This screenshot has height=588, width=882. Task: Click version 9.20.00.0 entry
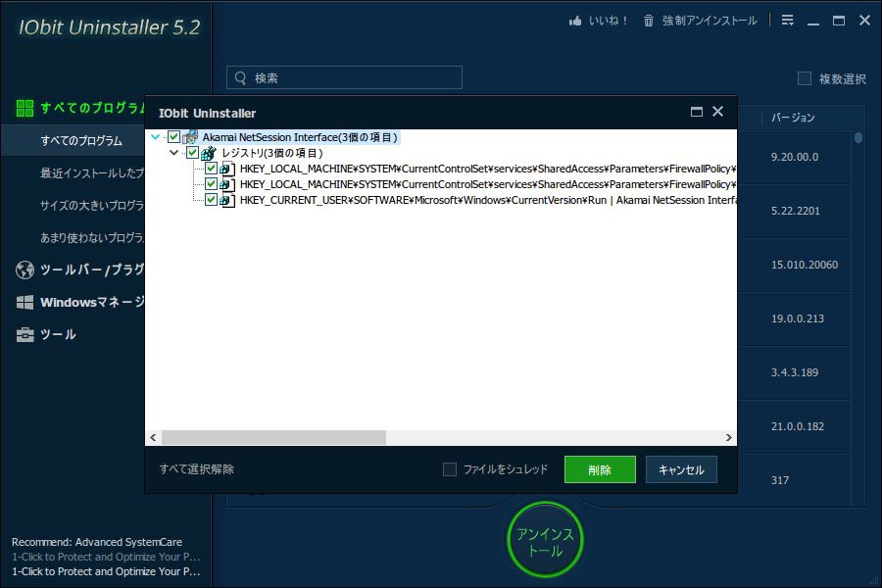[795, 157]
